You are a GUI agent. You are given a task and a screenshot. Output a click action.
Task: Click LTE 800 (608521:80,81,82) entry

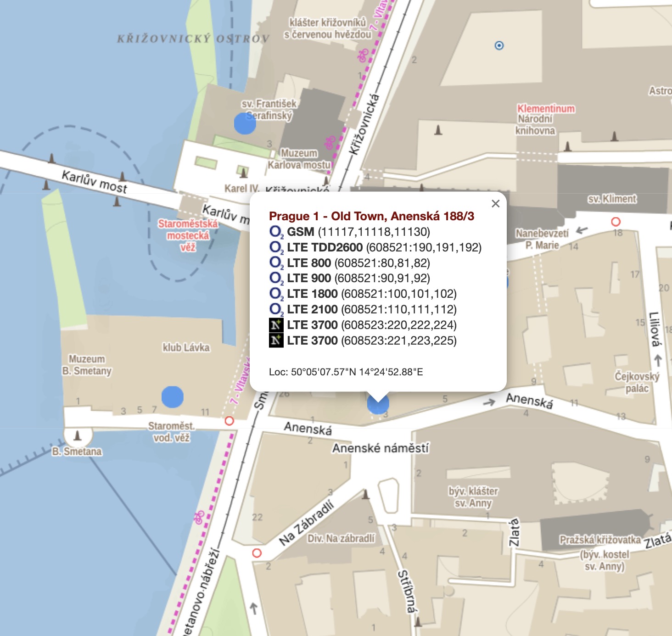[358, 263]
